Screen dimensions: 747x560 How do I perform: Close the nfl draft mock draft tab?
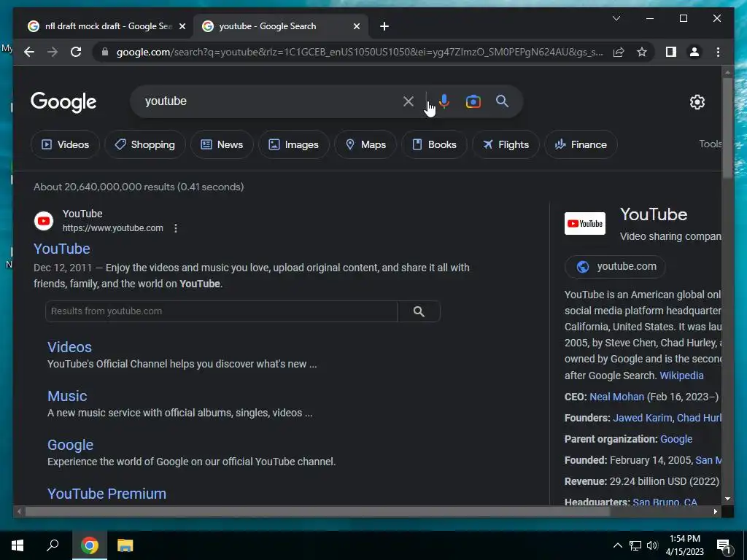pyautogui.click(x=182, y=26)
